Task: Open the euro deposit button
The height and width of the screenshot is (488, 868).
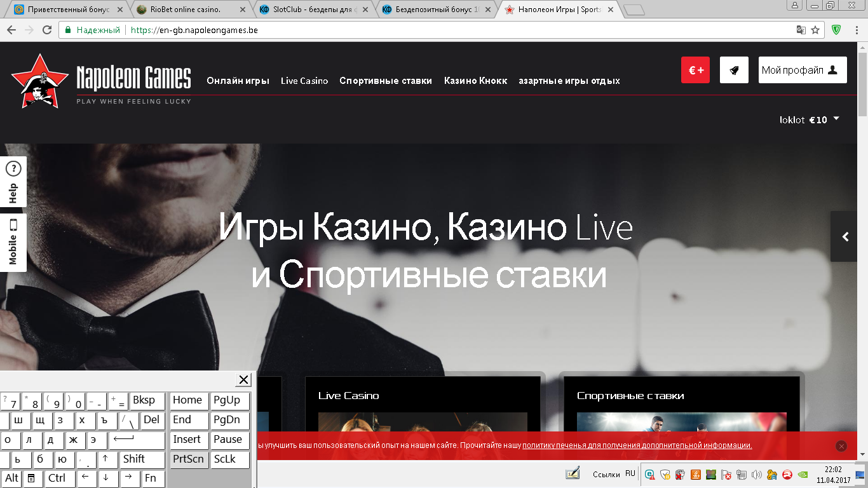Action: [695, 70]
